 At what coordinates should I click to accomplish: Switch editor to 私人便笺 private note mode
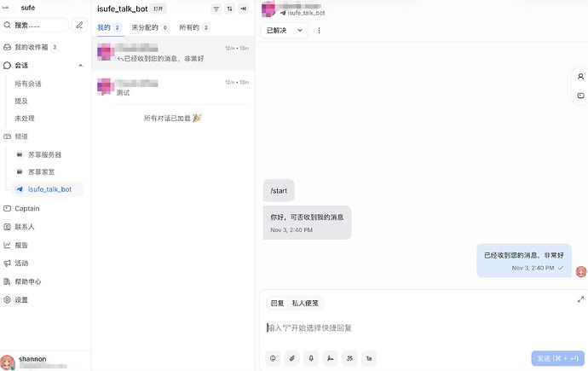305,303
